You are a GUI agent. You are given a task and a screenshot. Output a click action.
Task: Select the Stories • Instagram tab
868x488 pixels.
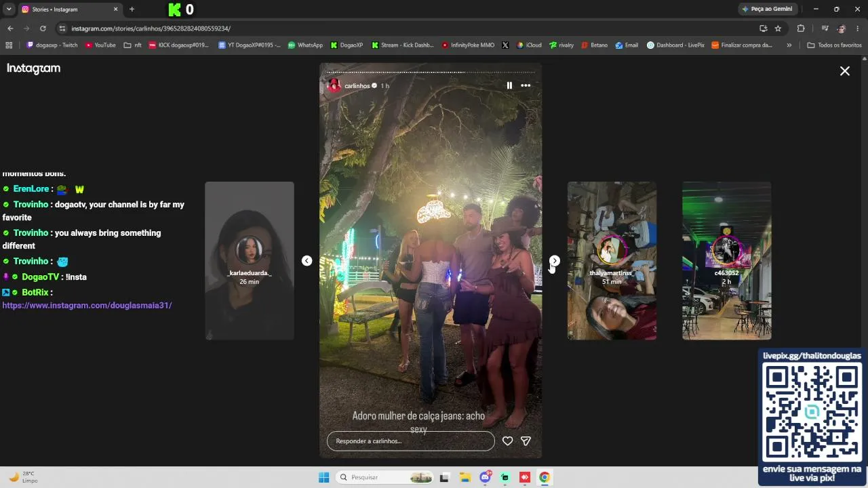click(71, 9)
